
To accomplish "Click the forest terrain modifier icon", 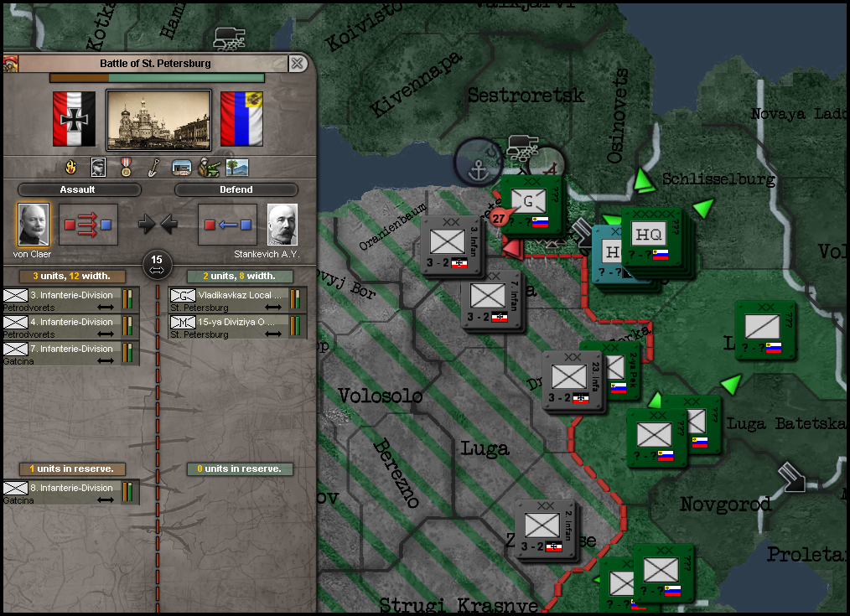I will click(x=237, y=168).
